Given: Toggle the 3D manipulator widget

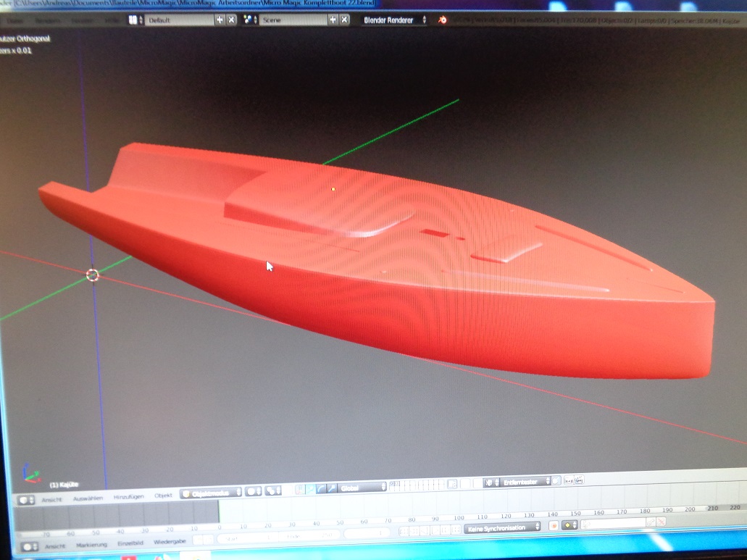Looking at the screenshot, I should click(x=300, y=489).
